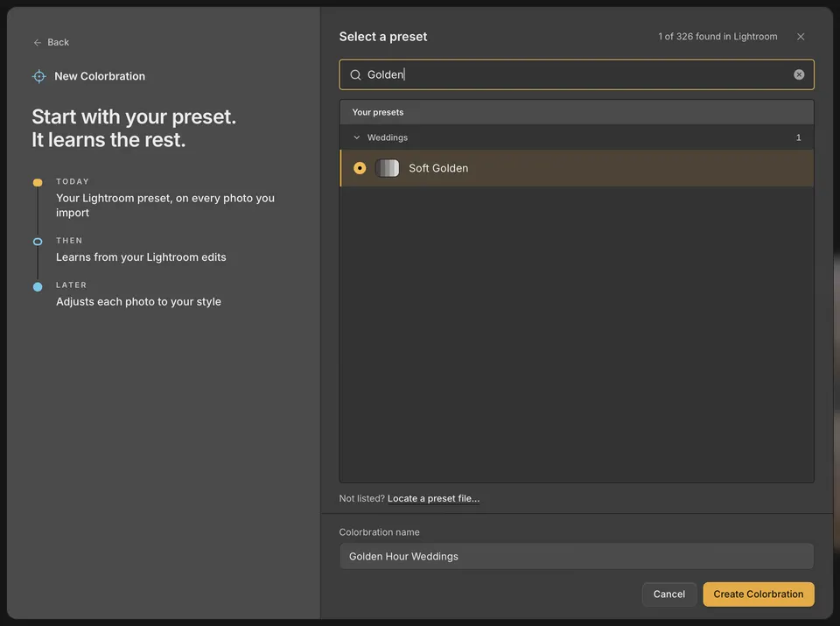Click the Weddings group label
840x626 pixels.
(x=388, y=137)
